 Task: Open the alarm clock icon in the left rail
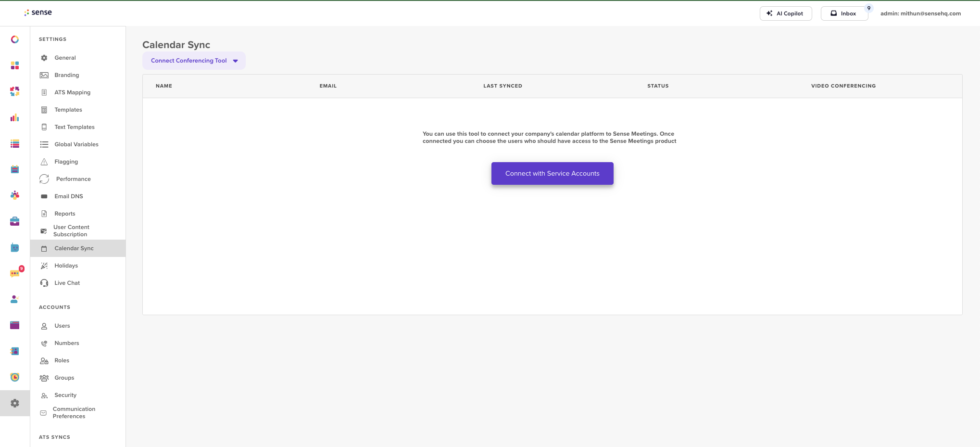point(15,377)
